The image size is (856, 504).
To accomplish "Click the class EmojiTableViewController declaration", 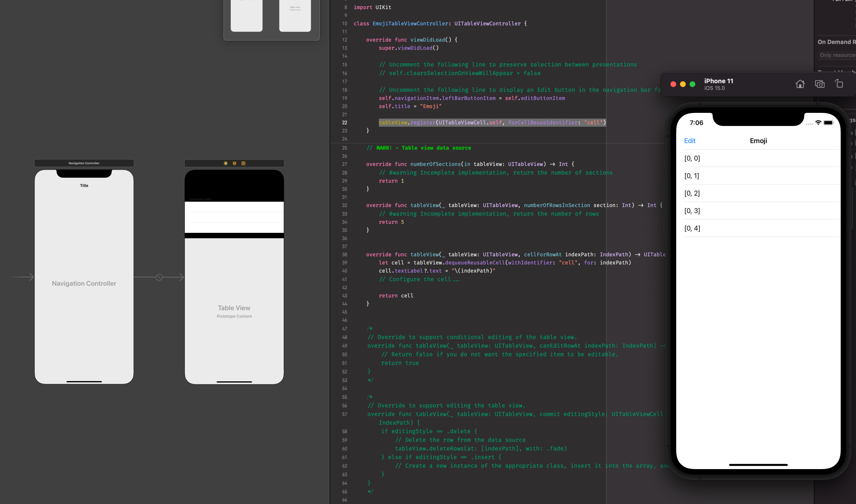I will coord(440,23).
